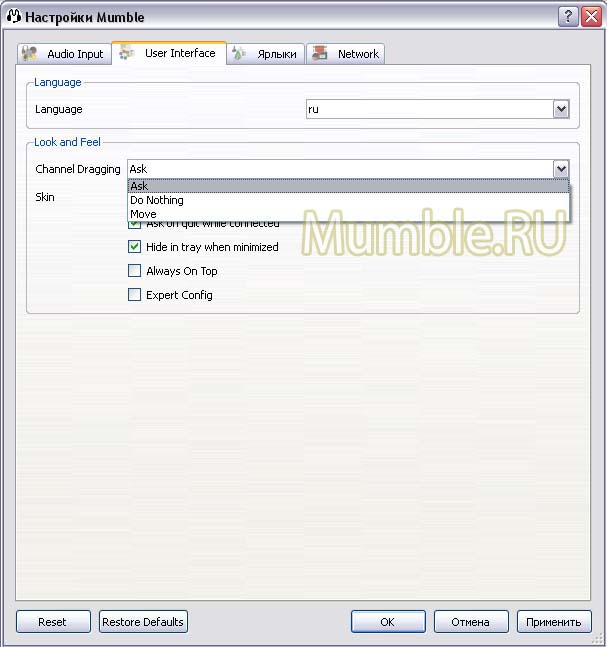Screen dimensions: 607x647
Task: Click the User Interface tab icon
Action: [128, 53]
